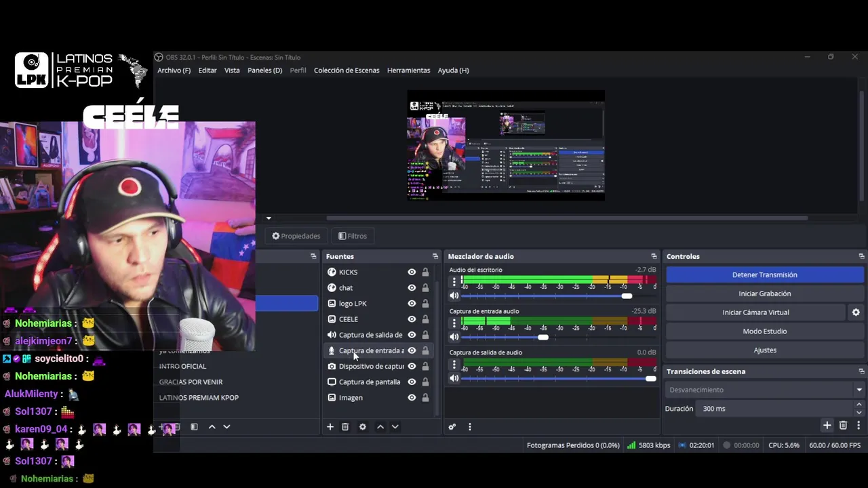Undock the Controles panel
Viewport: 868px width, 488px height.
[862, 256]
